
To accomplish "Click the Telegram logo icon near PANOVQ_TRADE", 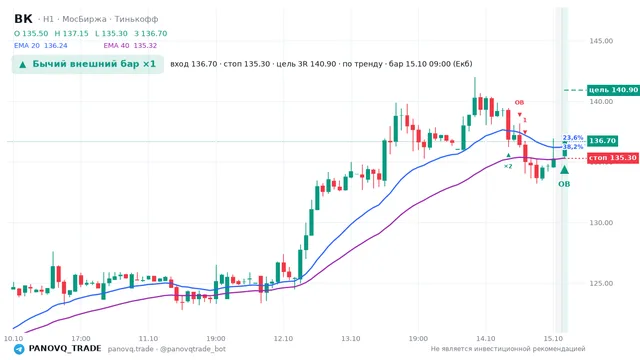I will (19, 349).
